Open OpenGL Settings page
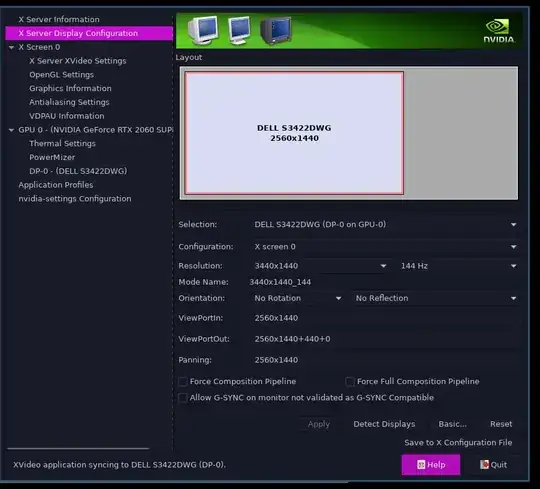Screen dimensions: 540x489 [62, 75]
